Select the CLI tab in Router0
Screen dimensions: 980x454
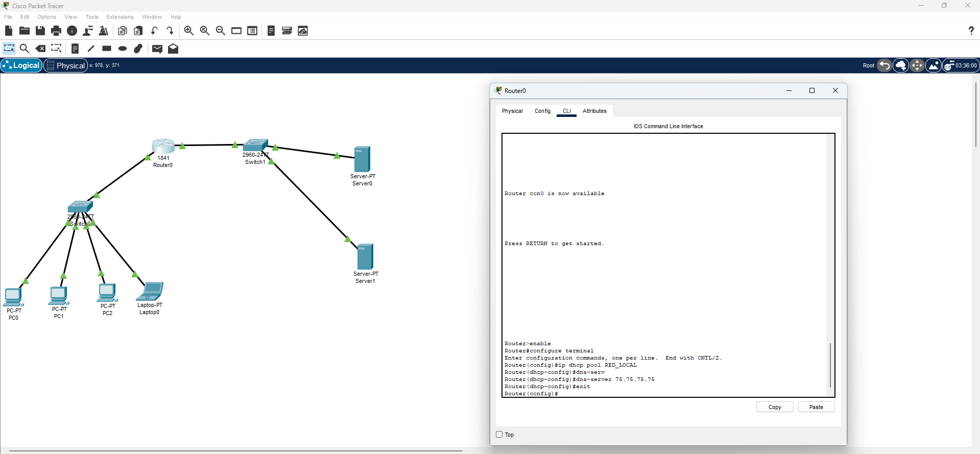click(566, 111)
